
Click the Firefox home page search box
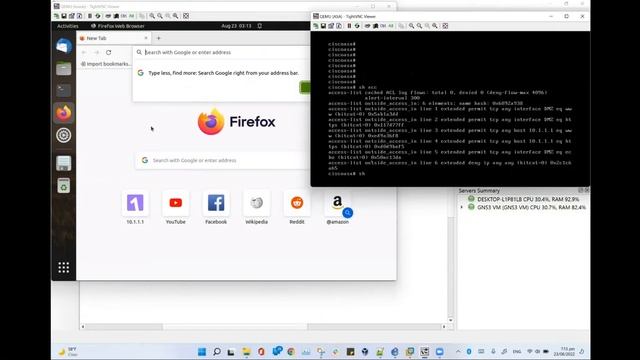(x=224, y=160)
